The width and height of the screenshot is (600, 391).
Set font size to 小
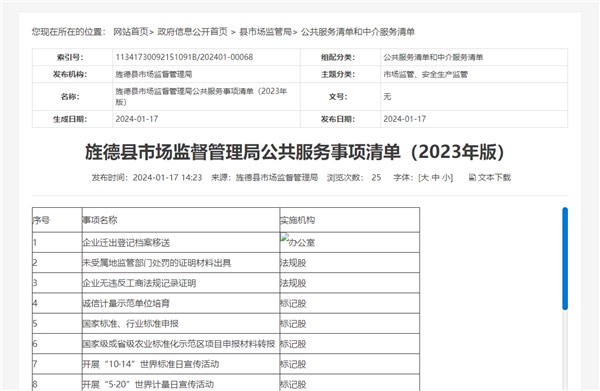pos(446,178)
